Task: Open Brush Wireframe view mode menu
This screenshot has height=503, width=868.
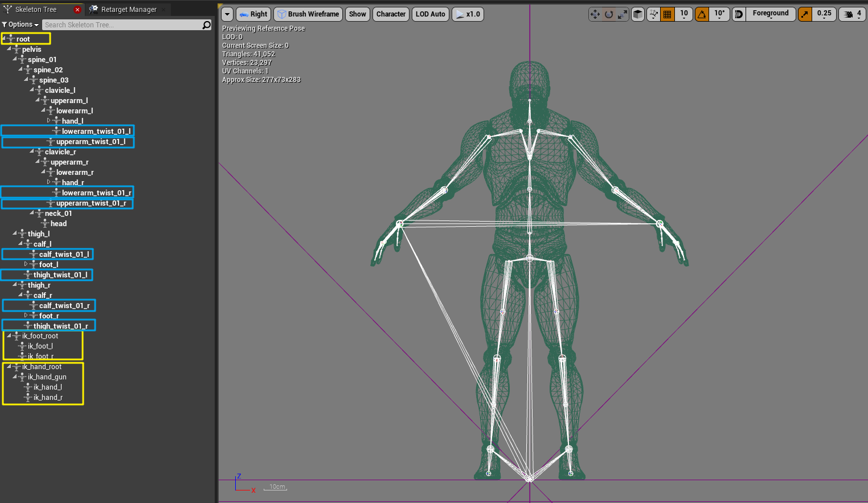Action: point(308,14)
